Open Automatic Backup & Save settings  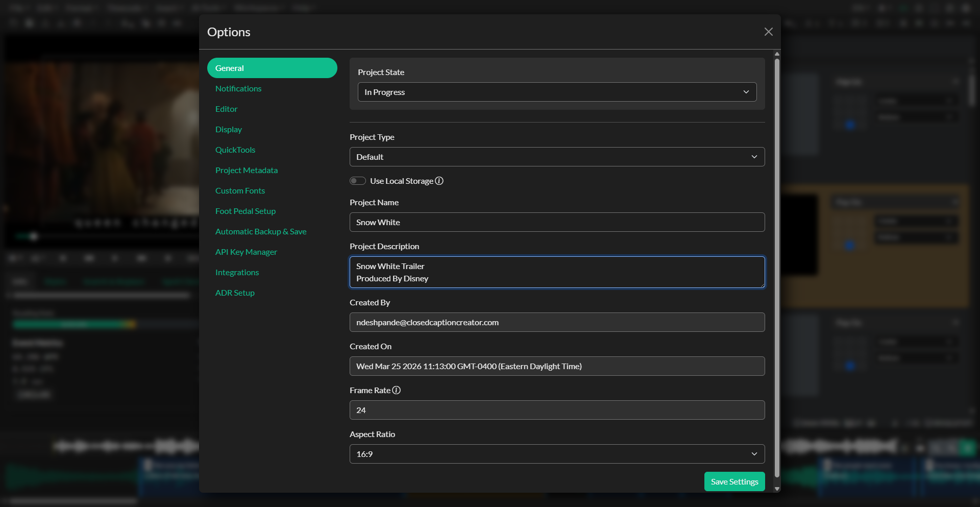(261, 231)
